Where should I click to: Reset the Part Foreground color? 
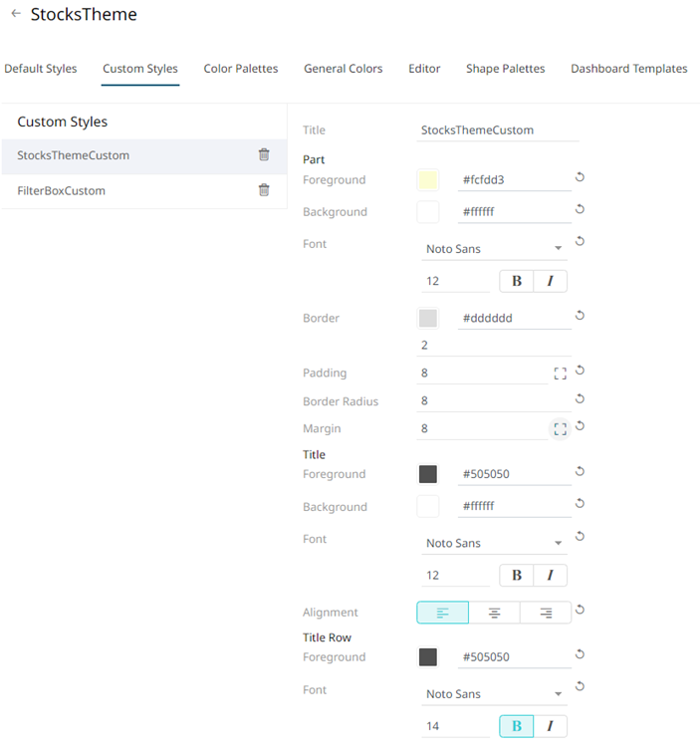point(580,177)
